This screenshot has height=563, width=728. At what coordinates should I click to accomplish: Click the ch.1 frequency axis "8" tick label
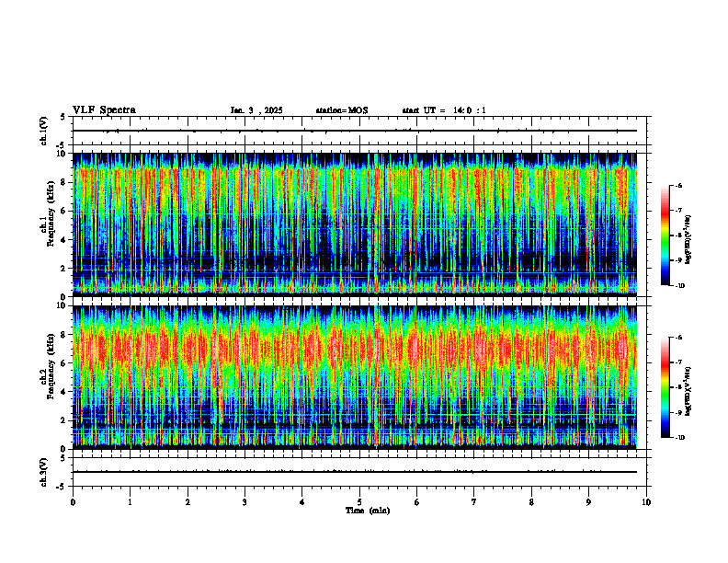click(x=63, y=182)
